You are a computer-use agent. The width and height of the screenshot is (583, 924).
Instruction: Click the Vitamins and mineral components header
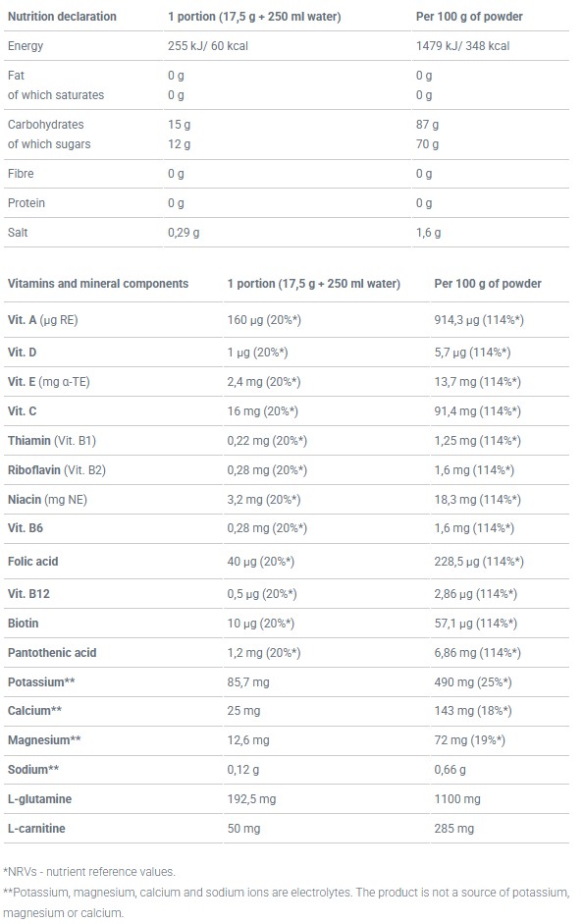click(98, 284)
